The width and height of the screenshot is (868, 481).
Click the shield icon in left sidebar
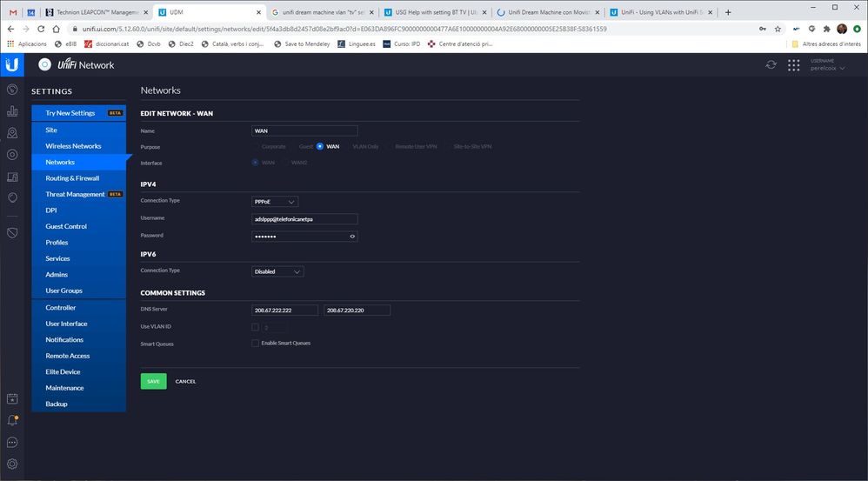[x=12, y=233]
